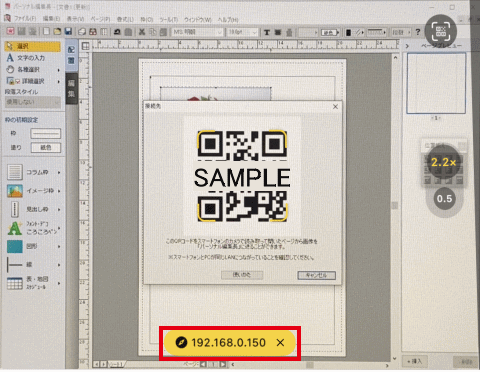Tap the 0.5 zoom level button

click(444, 199)
